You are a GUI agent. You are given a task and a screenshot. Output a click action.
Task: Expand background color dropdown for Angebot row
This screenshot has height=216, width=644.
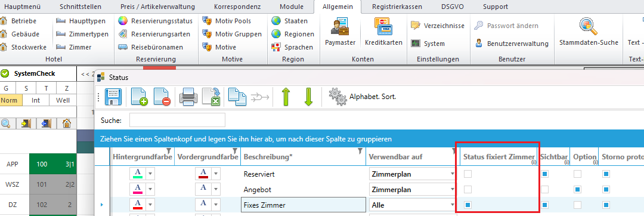tap(150, 189)
